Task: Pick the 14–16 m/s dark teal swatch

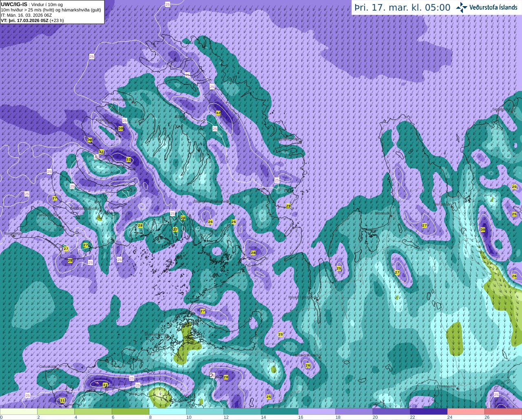Action: (280, 411)
